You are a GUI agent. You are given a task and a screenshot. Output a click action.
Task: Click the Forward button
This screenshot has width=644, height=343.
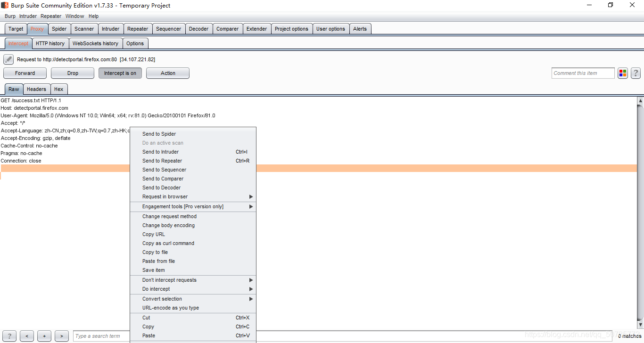pos(25,73)
